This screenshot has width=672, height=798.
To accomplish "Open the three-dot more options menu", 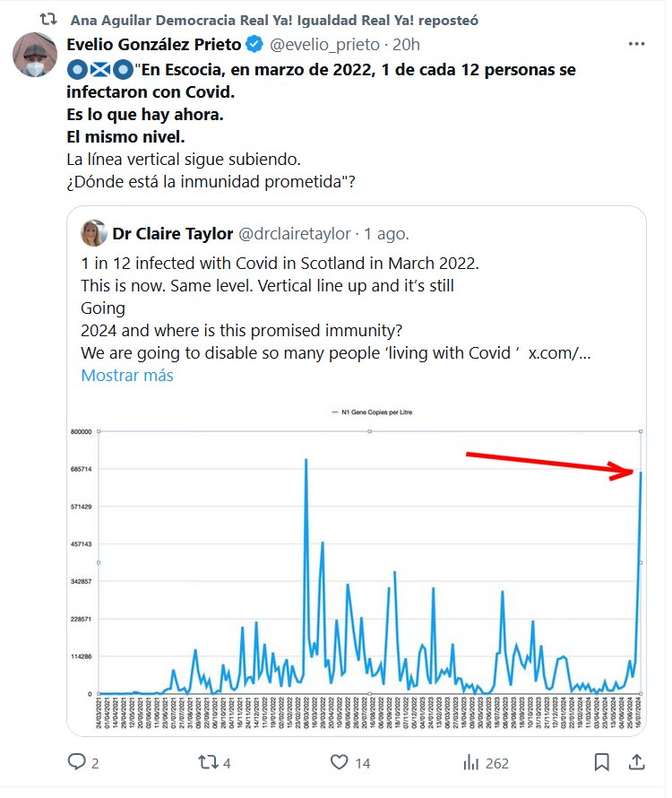I will point(636,44).
